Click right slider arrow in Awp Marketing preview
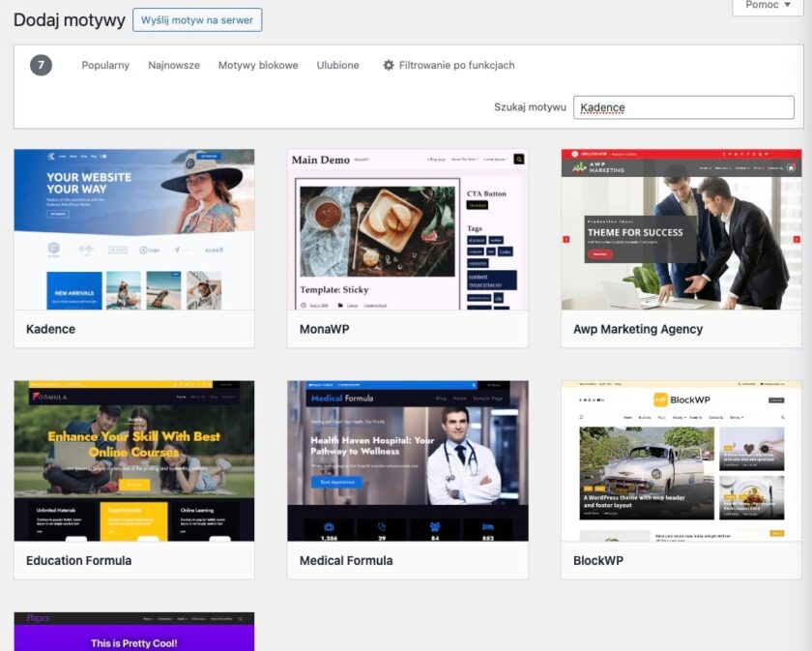The image size is (812, 651). pyautogui.click(x=797, y=239)
